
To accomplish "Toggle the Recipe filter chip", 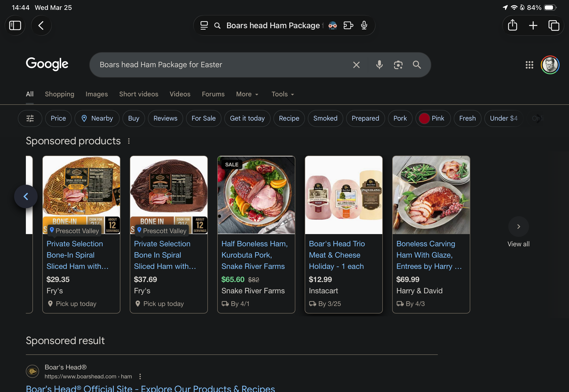I will (289, 118).
